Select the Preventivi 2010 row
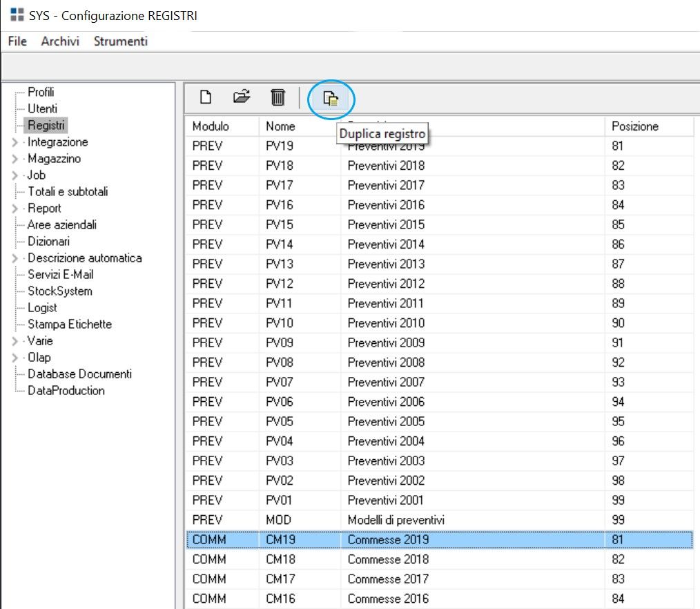The height and width of the screenshot is (609, 700). tap(439, 323)
